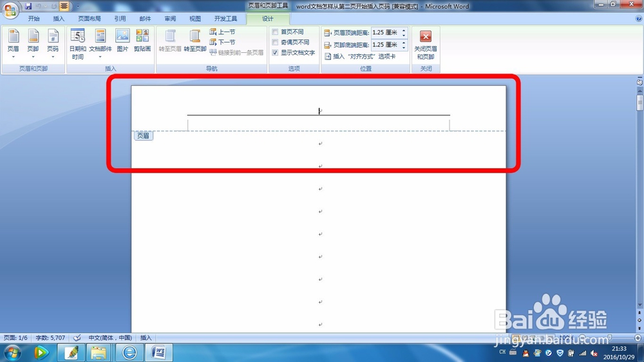644x362 pixels.
Task: Click Save icon in Quick Access Toolbar
Action: click(28, 6)
